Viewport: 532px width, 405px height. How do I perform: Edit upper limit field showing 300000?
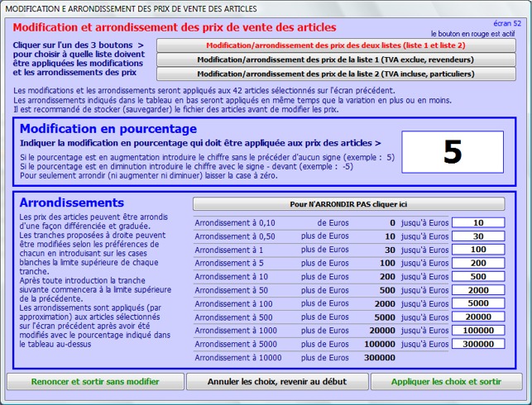tap(478, 344)
